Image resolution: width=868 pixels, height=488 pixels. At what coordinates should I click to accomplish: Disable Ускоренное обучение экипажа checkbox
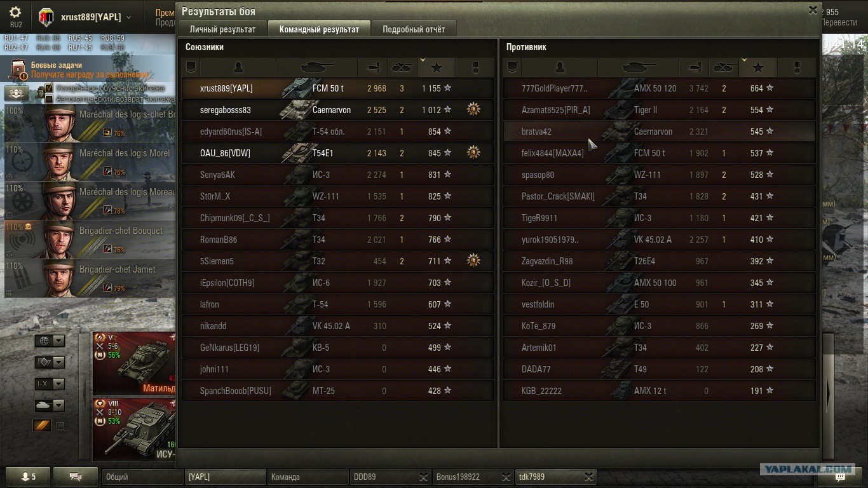coord(49,88)
